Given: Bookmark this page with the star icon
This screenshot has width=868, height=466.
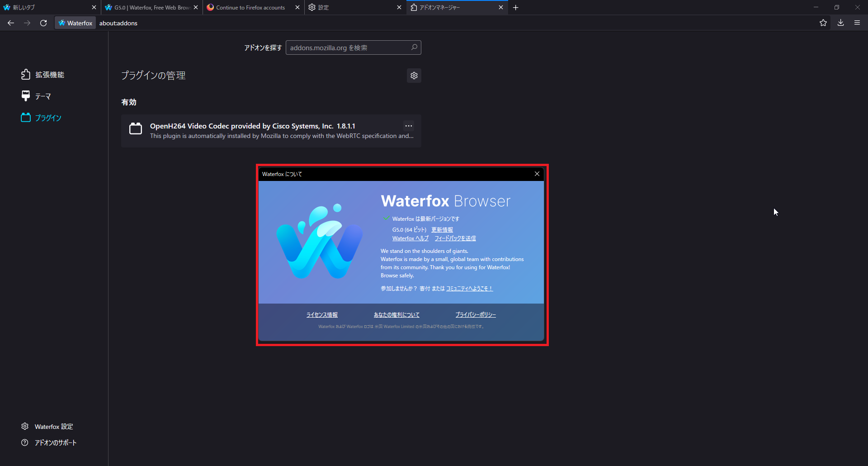Looking at the screenshot, I should [823, 23].
